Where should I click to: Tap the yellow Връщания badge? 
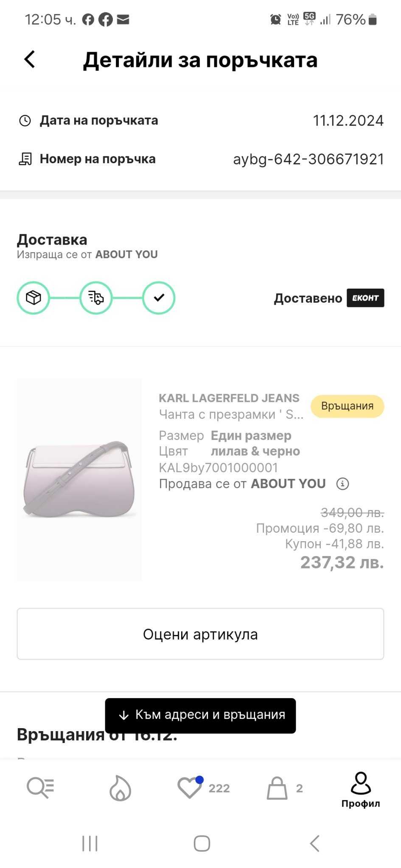coord(347,406)
